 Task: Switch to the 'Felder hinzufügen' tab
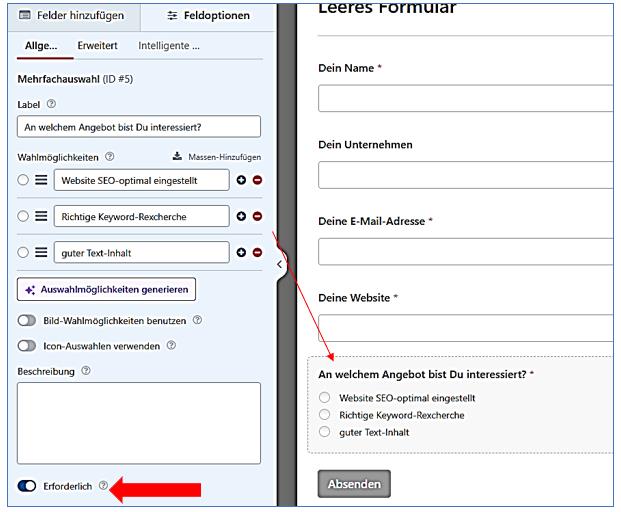point(70,16)
